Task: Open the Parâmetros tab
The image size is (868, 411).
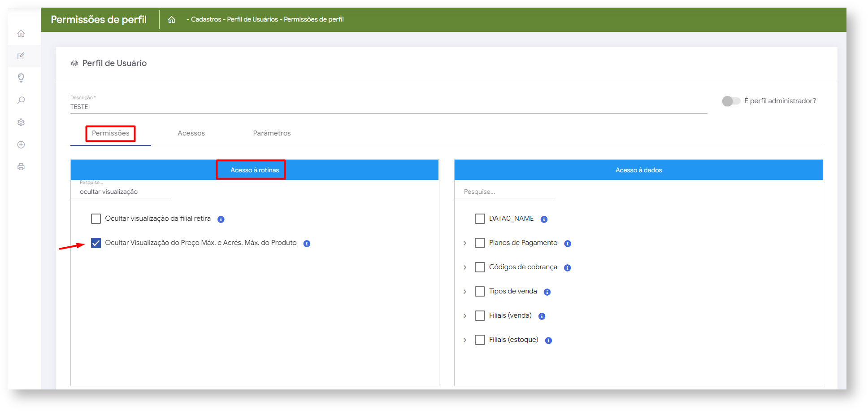Action: tap(272, 133)
